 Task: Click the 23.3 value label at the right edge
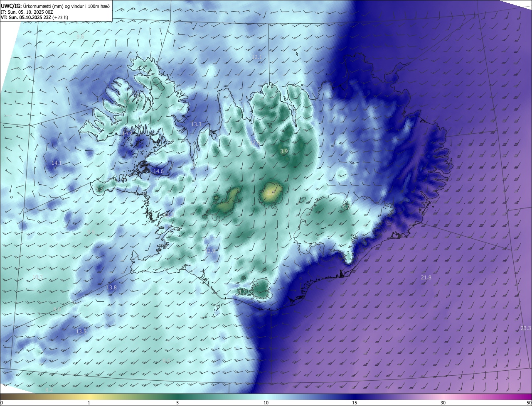526,328
